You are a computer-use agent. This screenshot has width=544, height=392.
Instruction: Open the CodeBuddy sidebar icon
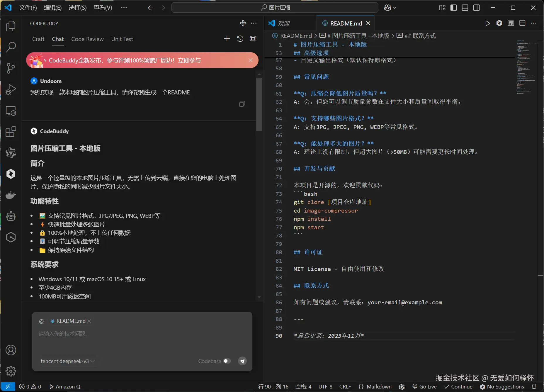point(11,174)
